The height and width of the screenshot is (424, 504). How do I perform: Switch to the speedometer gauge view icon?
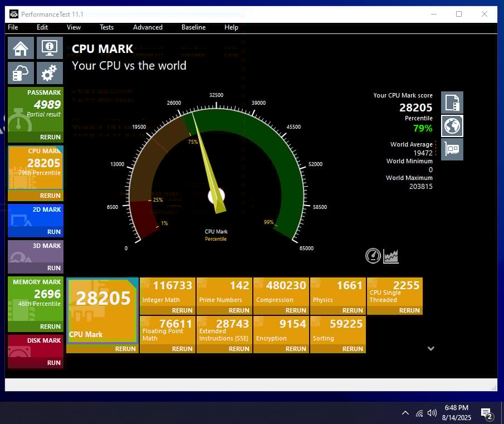pos(373,256)
